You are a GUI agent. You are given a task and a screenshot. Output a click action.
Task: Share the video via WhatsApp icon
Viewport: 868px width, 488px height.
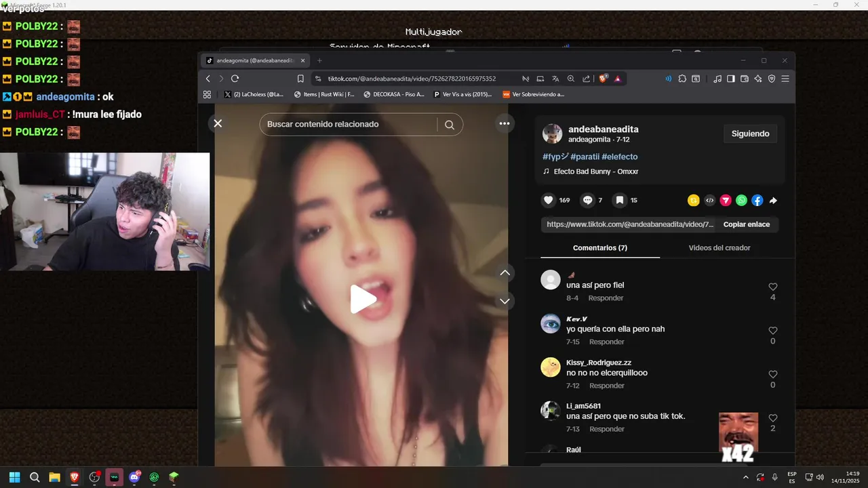(741, 200)
